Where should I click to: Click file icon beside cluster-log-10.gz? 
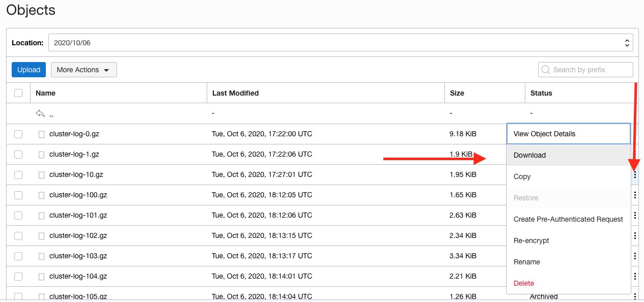42,175
